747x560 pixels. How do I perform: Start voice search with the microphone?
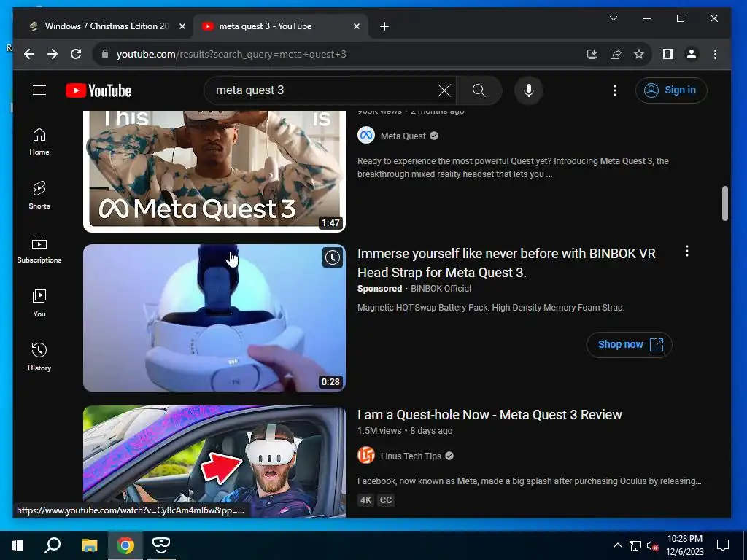click(x=529, y=90)
